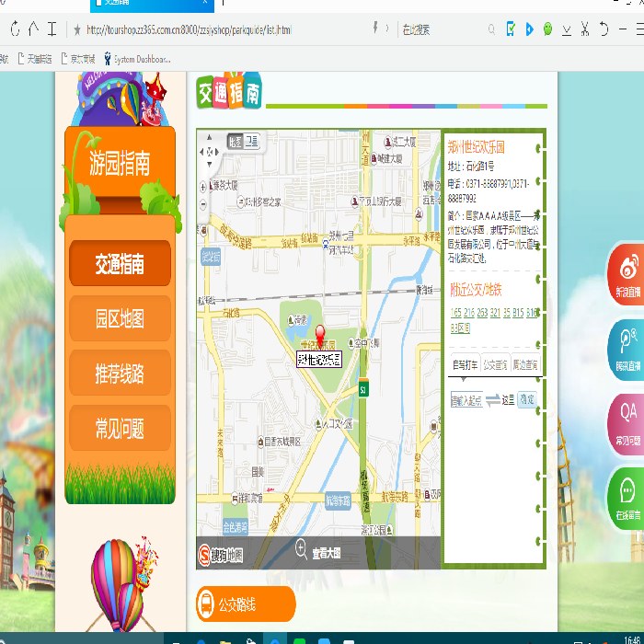The image size is (644, 644).
Task: Switch map to 卫星 satellite view
Action: [x=251, y=142]
